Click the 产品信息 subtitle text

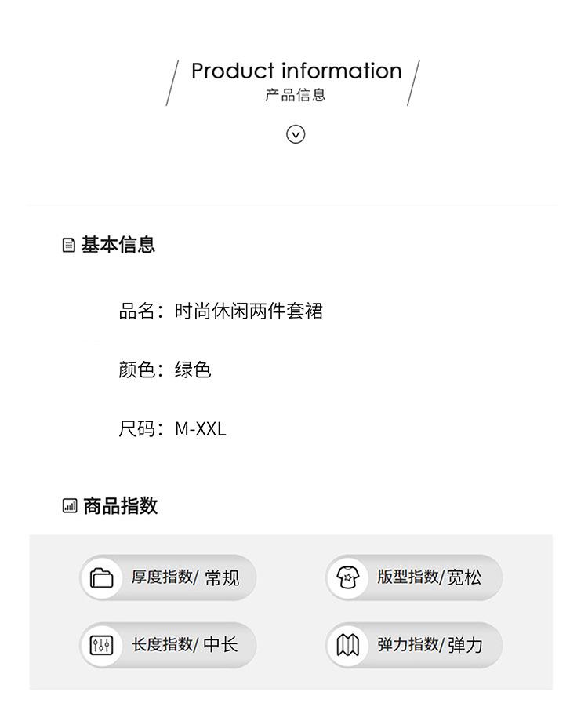pyautogui.click(x=295, y=96)
